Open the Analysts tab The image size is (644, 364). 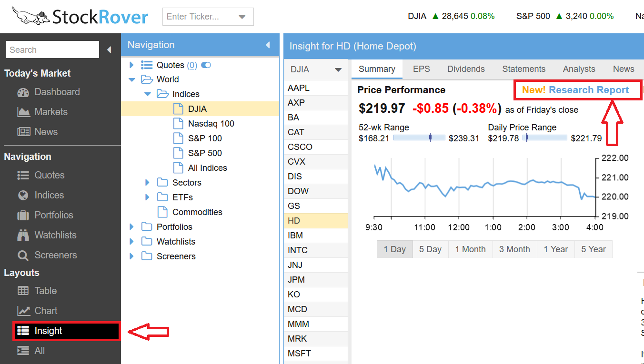(x=579, y=69)
